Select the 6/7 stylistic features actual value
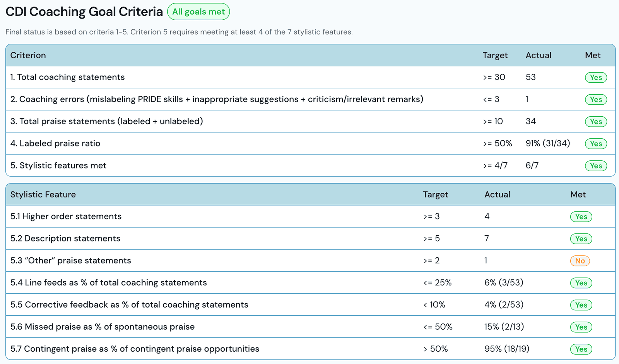 click(x=532, y=165)
